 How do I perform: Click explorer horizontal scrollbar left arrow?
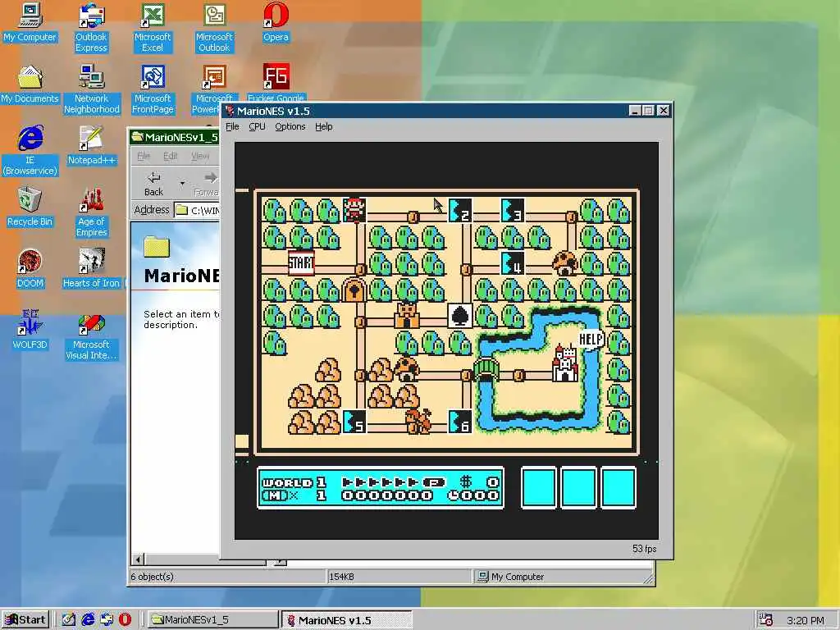[x=138, y=559]
